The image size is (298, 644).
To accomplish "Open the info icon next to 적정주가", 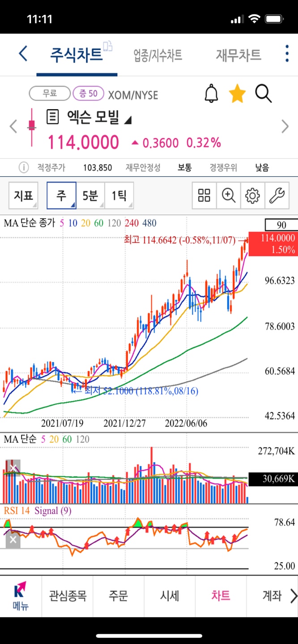I will coord(23,168).
